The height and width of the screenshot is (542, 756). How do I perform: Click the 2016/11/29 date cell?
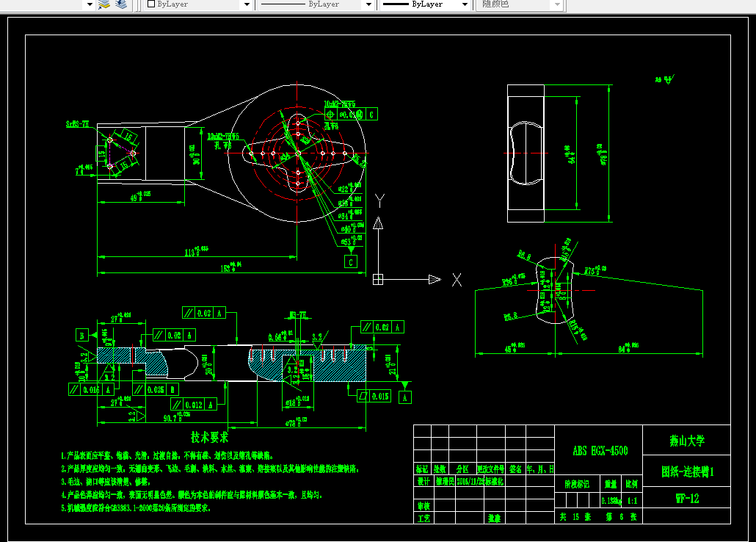470,481
